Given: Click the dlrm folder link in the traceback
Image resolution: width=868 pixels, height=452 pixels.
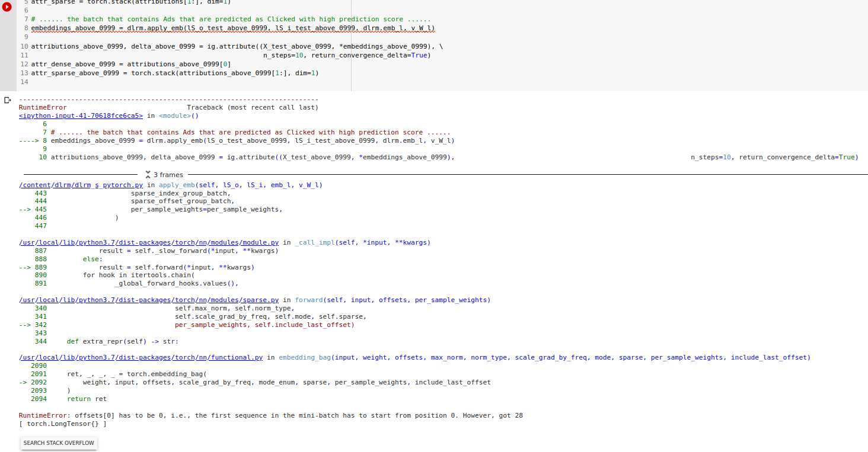Looking at the screenshot, I should click(60, 184).
